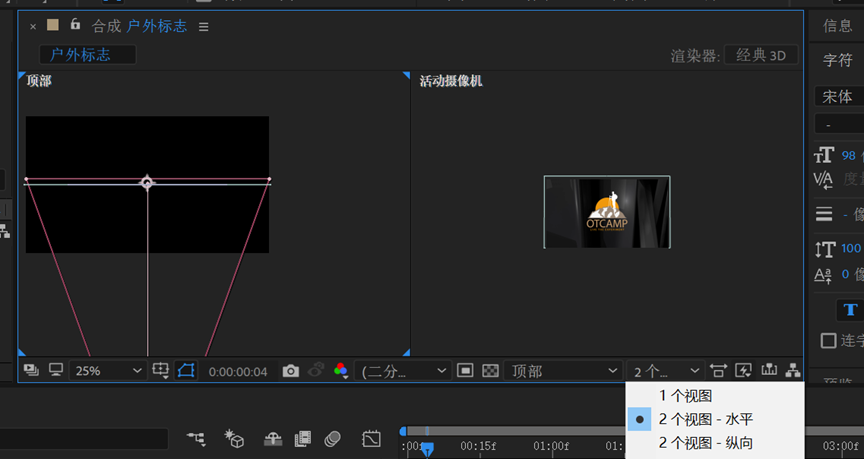Enable frame blending for layers

coord(303,439)
